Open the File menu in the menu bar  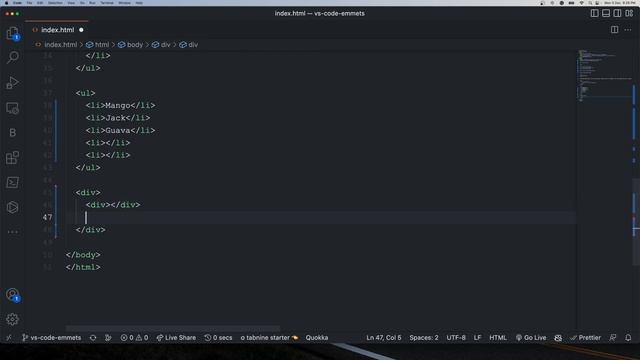(29, 3)
